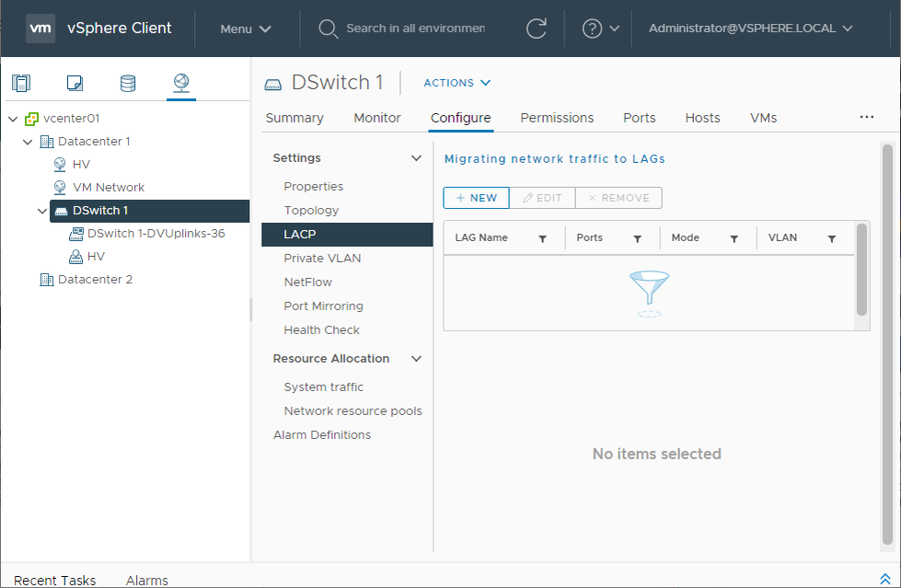
Task: Open the Menu dropdown
Action: click(x=246, y=29)
